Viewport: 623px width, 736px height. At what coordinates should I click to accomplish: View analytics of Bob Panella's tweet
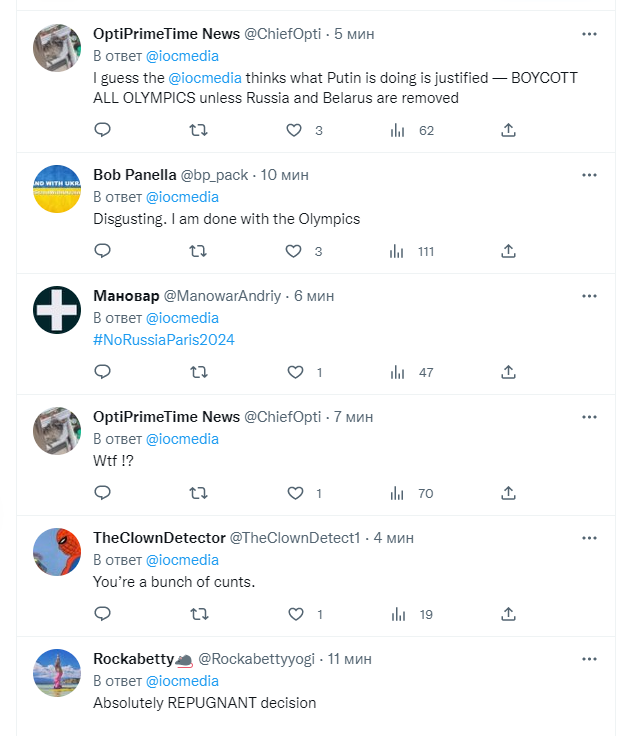398,251
